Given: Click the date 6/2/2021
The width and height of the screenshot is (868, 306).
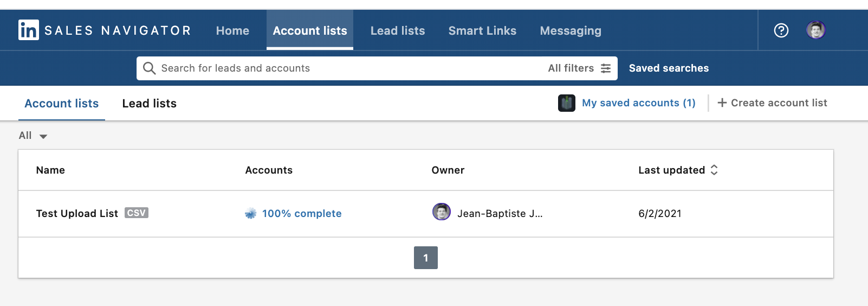Looking at the screenshot, I should tap(660, 214).
